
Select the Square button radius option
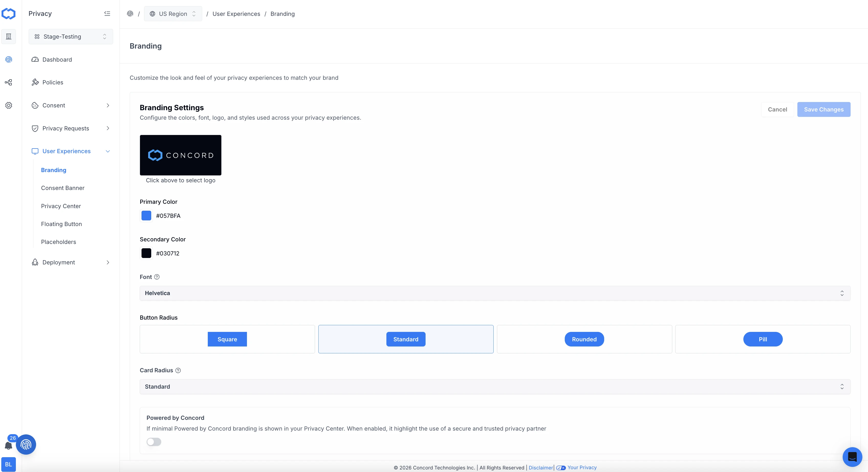[x=227, y=339]
